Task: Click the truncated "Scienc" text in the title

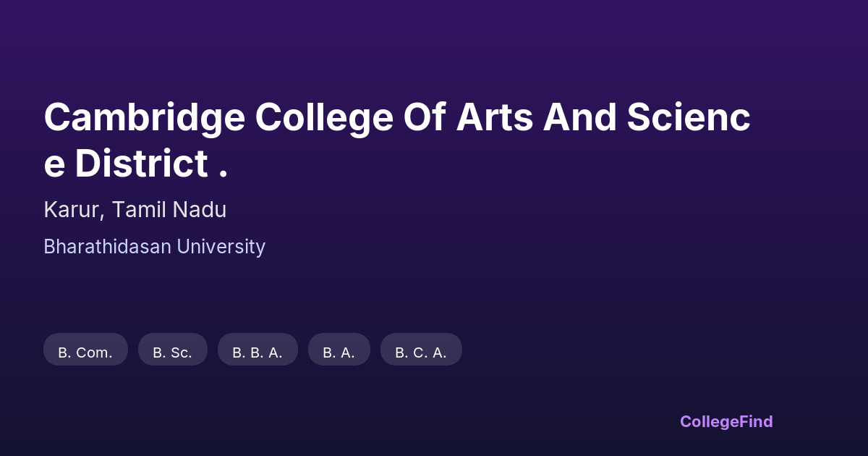Action: [688, 118]
